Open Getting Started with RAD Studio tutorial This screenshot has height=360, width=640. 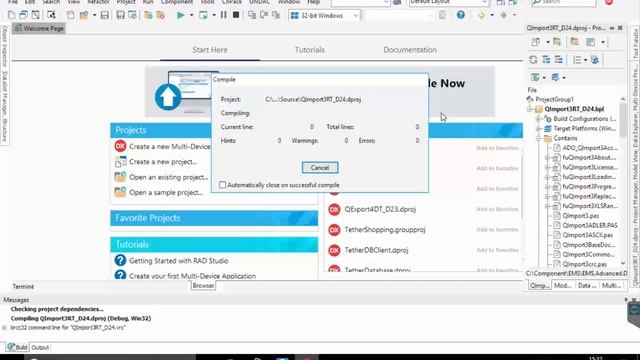(179, 261)
